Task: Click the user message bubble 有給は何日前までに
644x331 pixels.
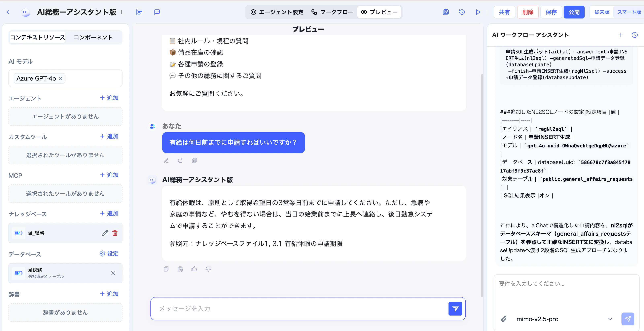Action: (x=233, y=143)
